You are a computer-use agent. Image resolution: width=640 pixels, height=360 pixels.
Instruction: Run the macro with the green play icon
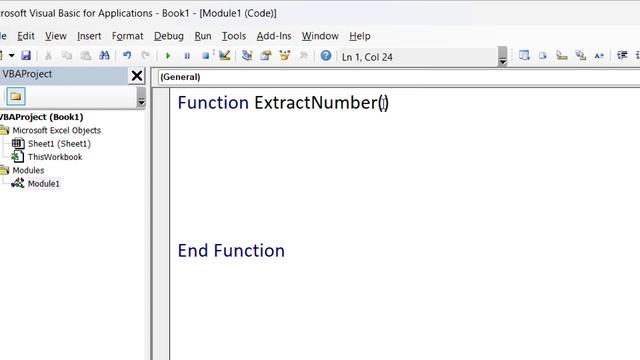168,56
